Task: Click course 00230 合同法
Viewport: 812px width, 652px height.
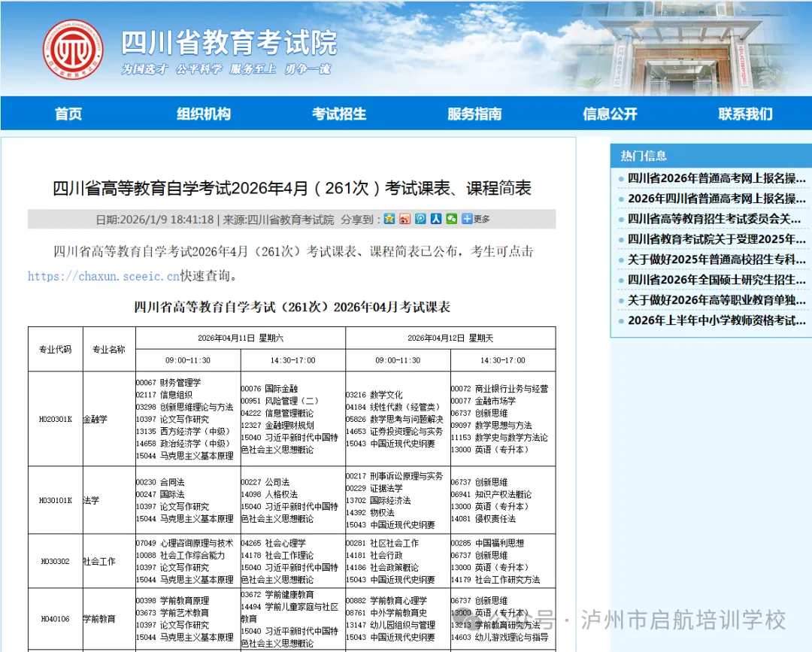Action: click(160, 482)
